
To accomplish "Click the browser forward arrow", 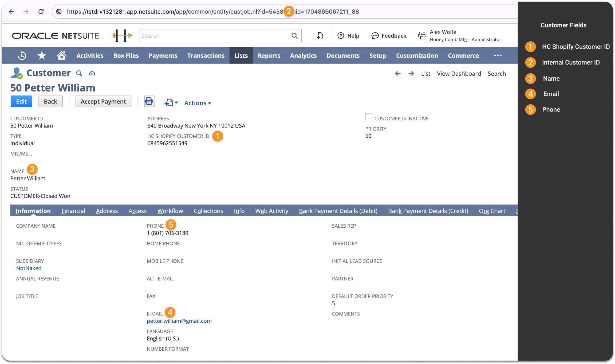I will (x=26, y=11).
